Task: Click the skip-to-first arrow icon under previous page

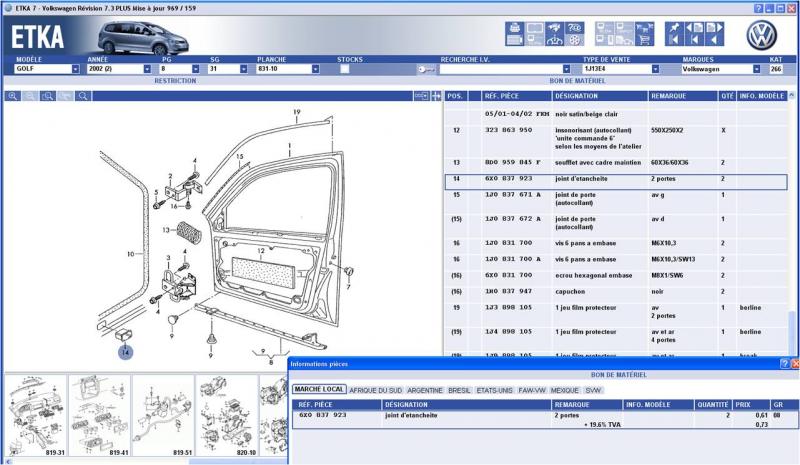Action: point(694,40)
